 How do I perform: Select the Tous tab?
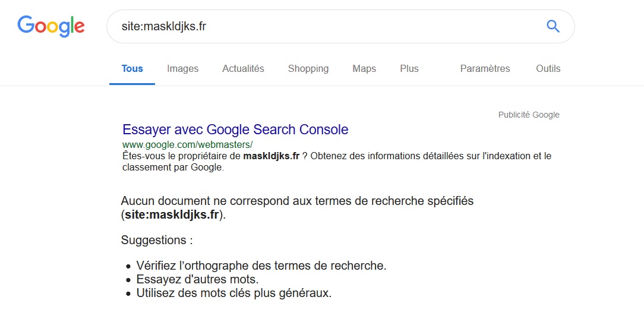[x=132, y=69]
